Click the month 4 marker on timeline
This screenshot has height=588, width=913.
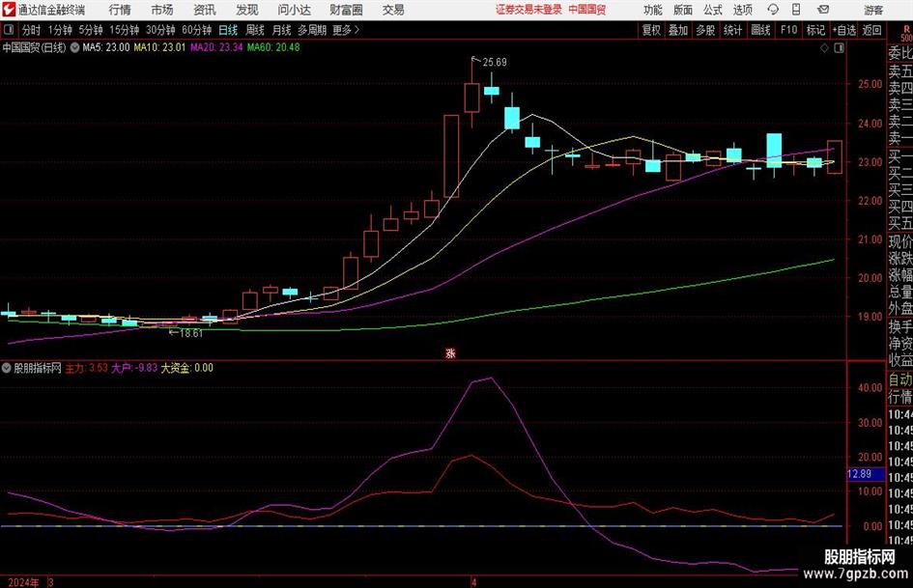point(474,583)
